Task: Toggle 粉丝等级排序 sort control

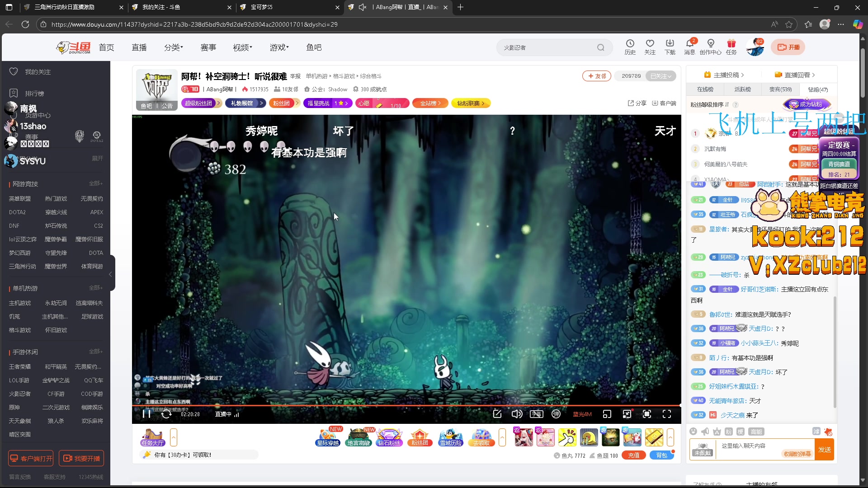Action: 710,104
